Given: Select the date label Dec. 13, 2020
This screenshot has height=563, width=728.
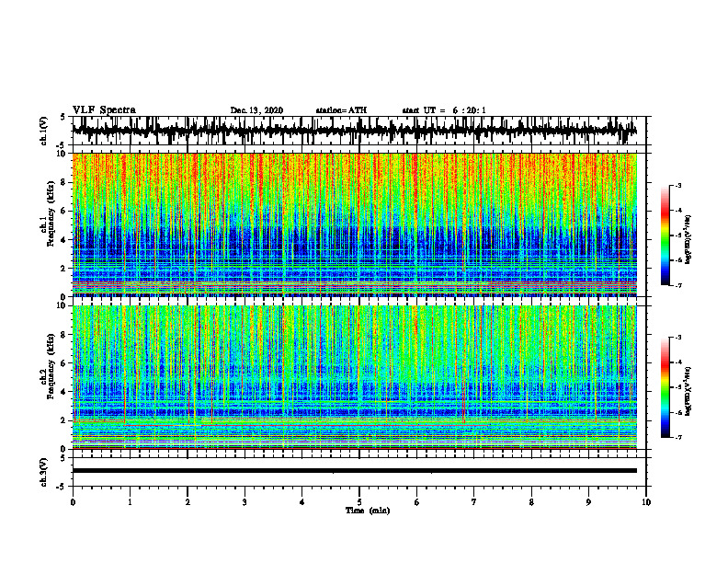Looking at the screenshot, I should click(256, 110).
